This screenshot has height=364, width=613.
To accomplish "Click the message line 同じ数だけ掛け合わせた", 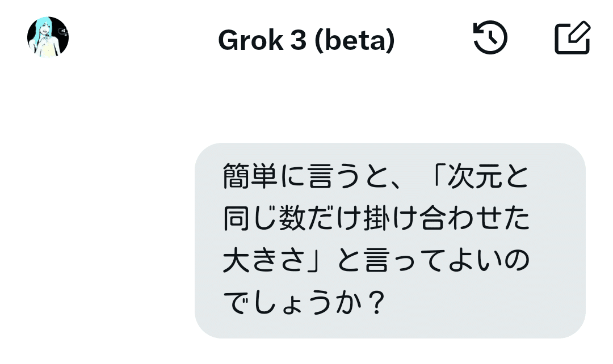I will [376, 218].
